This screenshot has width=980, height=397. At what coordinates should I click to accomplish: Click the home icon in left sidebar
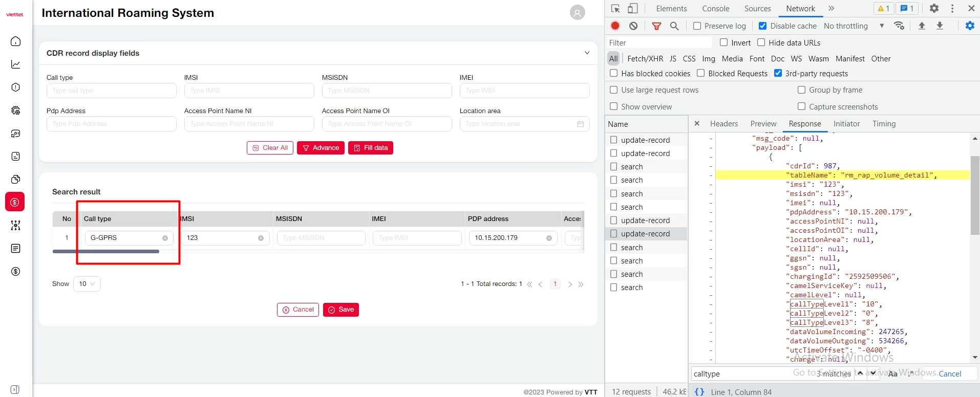coord(16,41)
